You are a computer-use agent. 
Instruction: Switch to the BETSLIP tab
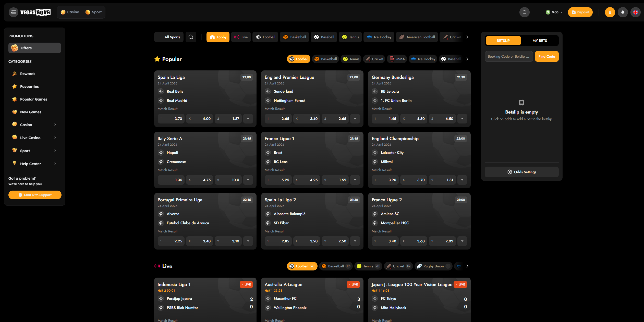pos(503,40)
